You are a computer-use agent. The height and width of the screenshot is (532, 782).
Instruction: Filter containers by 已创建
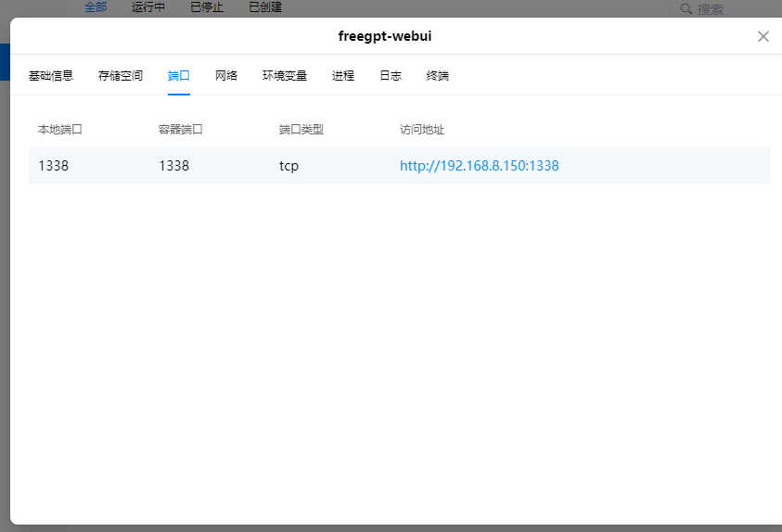(265, 7)
